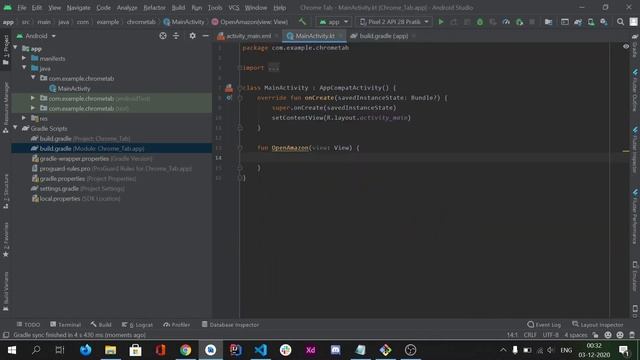Toggle the Favorites side panel tab
Screen dimensions: 640x360
pos(6,240)
